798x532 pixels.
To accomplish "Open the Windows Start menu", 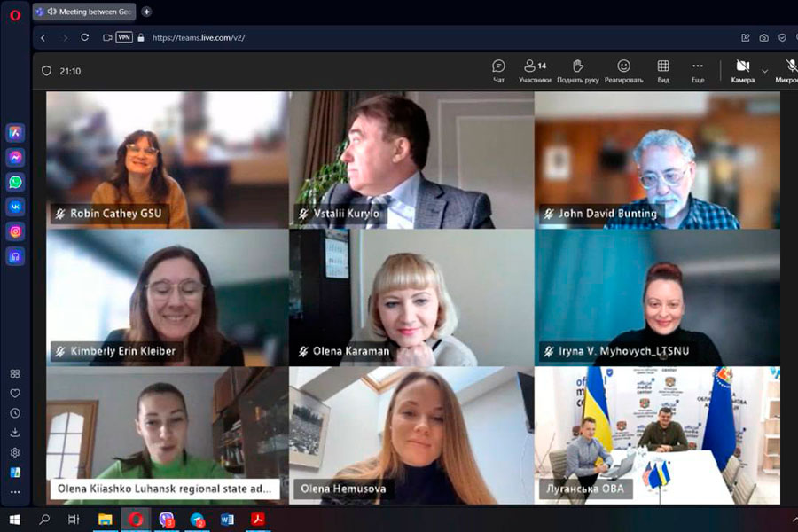I will [15, 520].
